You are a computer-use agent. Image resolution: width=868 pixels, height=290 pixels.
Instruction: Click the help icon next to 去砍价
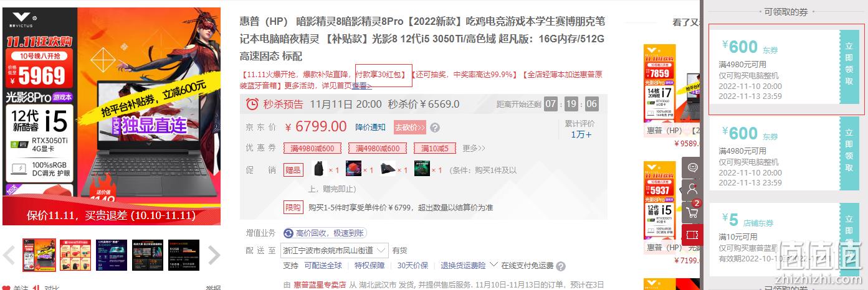435,128
